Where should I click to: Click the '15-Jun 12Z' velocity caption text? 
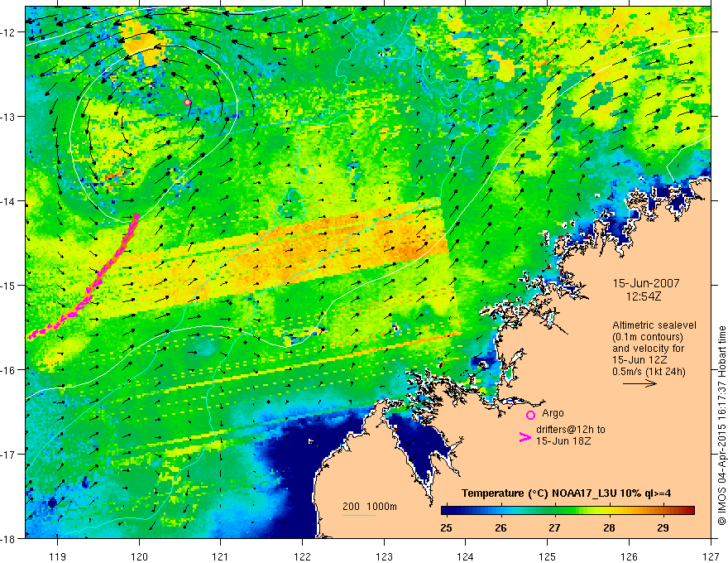pos(639,359)
